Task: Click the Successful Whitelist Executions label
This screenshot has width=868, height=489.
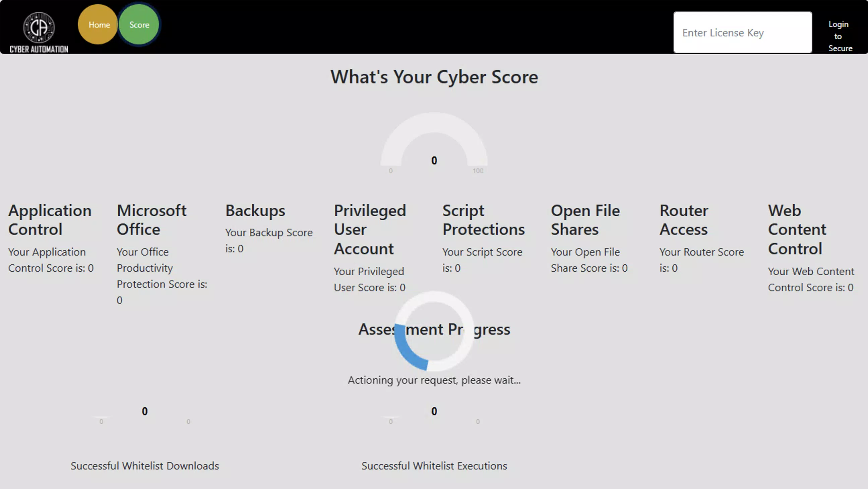Action: [x=434, y=466]
